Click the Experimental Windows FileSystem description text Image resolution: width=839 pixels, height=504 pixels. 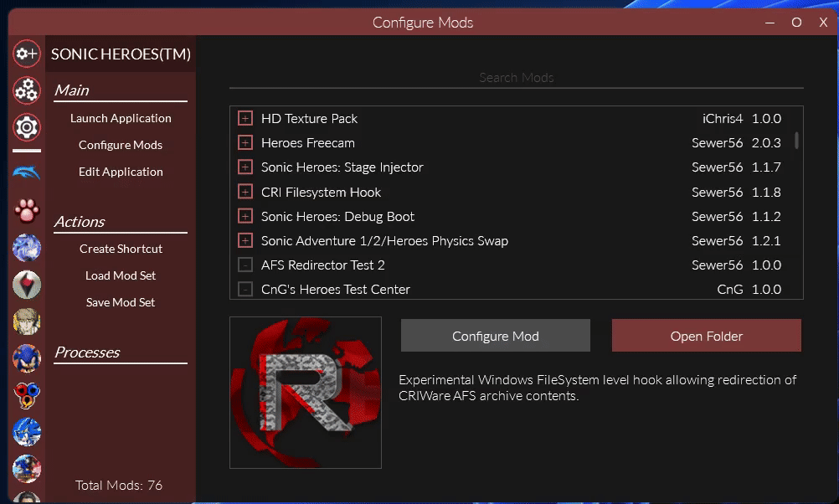597,388
